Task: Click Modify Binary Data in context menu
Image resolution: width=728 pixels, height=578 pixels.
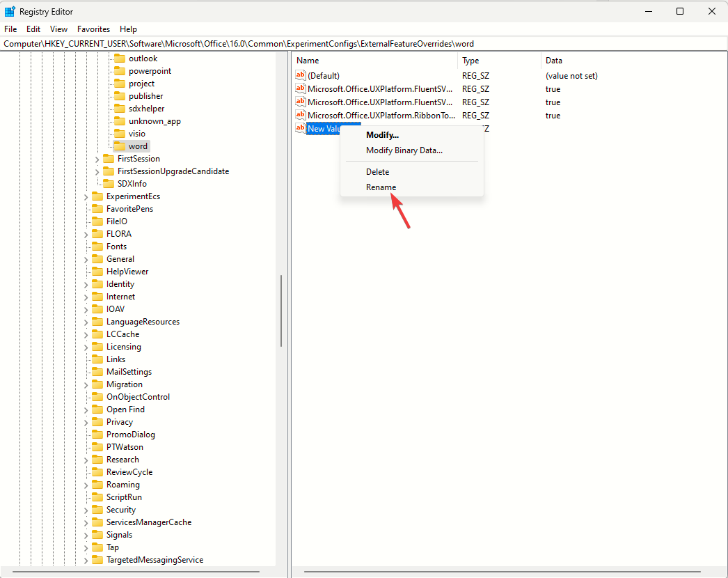Action: (403, 150)
